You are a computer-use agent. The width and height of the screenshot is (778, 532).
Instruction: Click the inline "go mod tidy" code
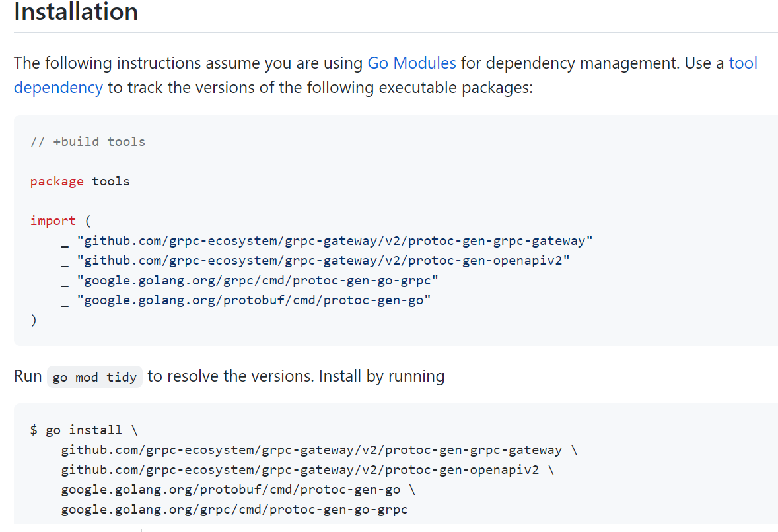(94, 377)
